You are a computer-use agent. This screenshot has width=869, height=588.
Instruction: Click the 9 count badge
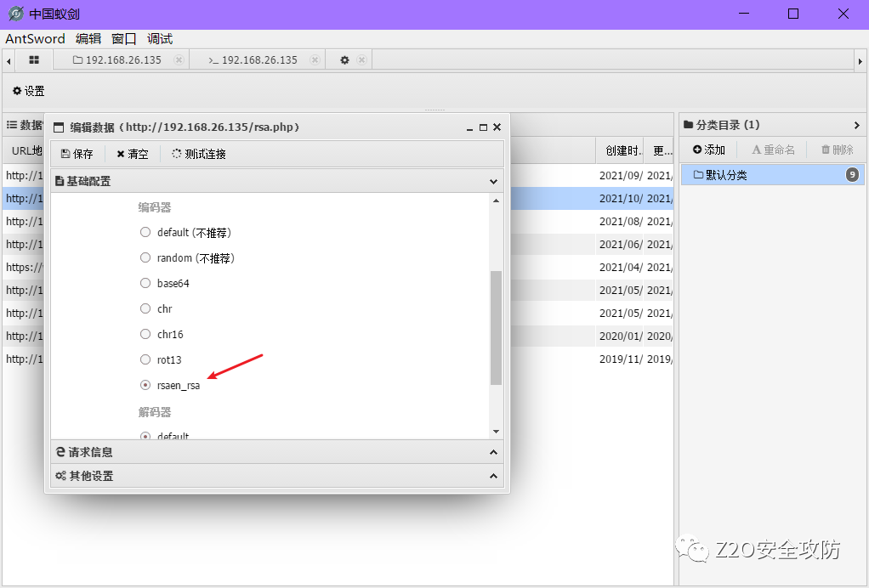tap(852, 175)
